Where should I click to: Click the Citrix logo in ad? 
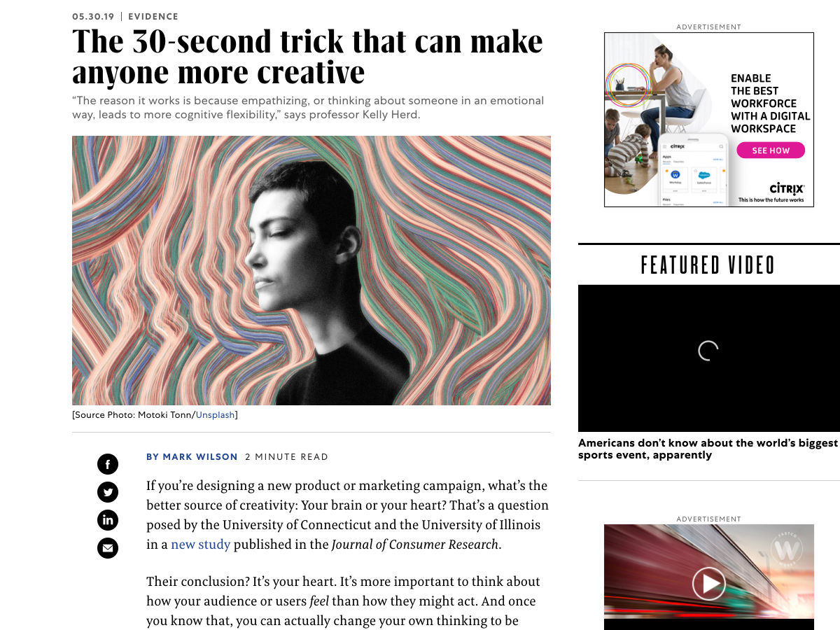click(x=787, y=188)
